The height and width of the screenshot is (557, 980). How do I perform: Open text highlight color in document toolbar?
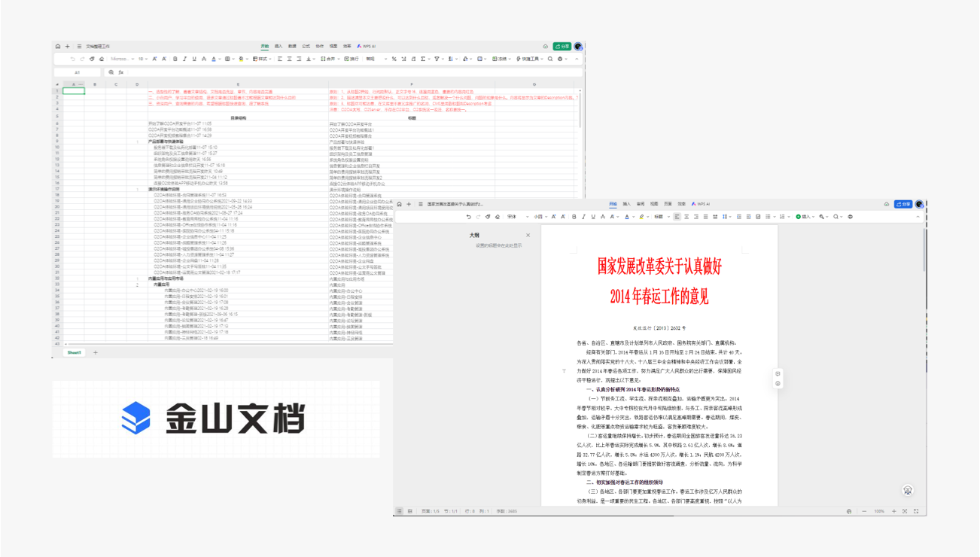click(641, 217)
